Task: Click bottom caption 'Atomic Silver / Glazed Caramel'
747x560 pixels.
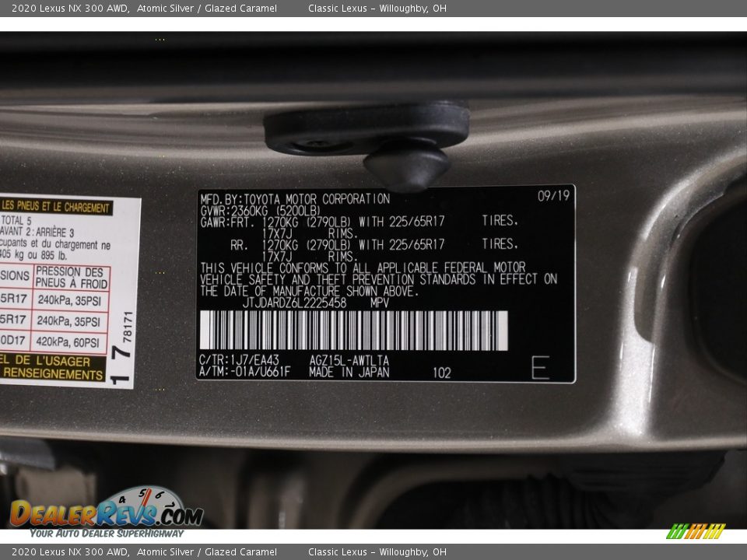Action: click(207, 552)
